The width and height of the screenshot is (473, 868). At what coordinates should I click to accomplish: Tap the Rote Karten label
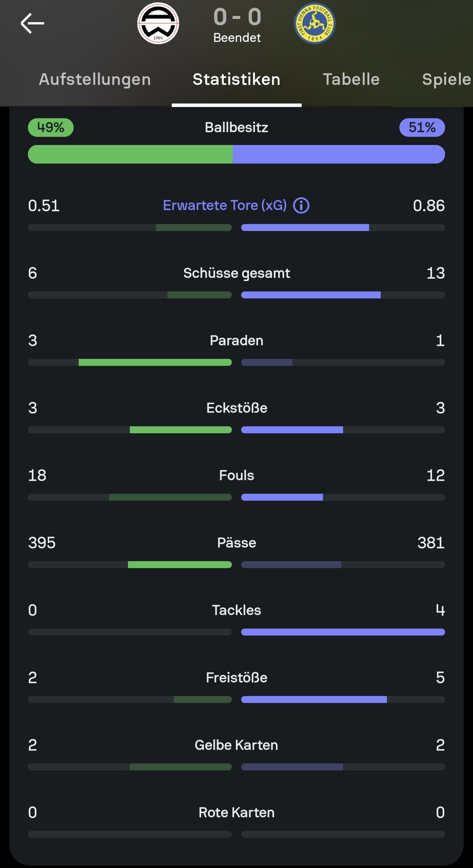236,813
